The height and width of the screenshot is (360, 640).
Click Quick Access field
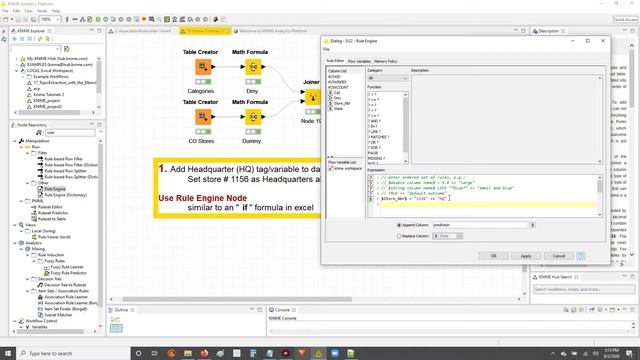click(x=625, y=19)
